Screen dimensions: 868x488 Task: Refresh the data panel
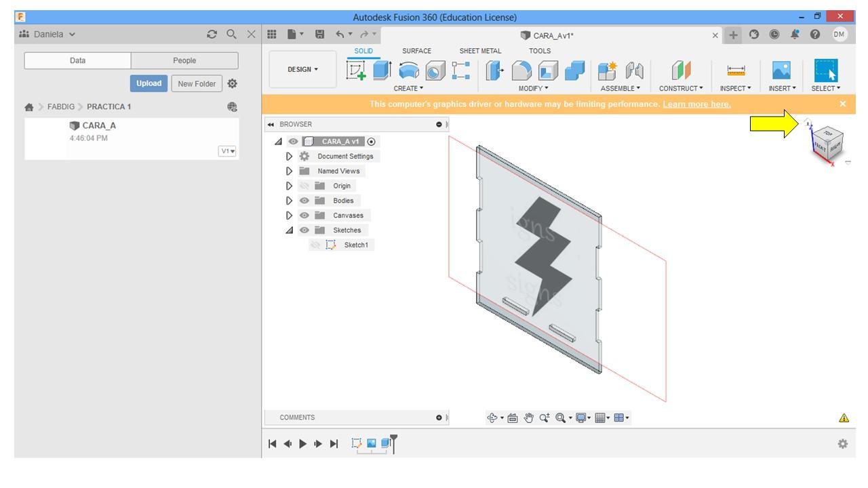point(212,35)
